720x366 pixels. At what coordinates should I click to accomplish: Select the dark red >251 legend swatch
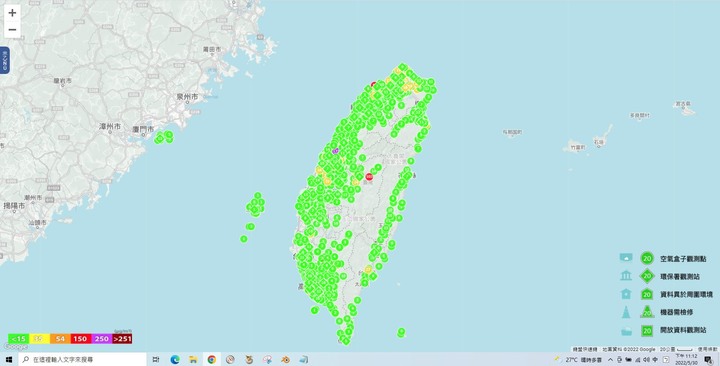[x=122, y=339]
